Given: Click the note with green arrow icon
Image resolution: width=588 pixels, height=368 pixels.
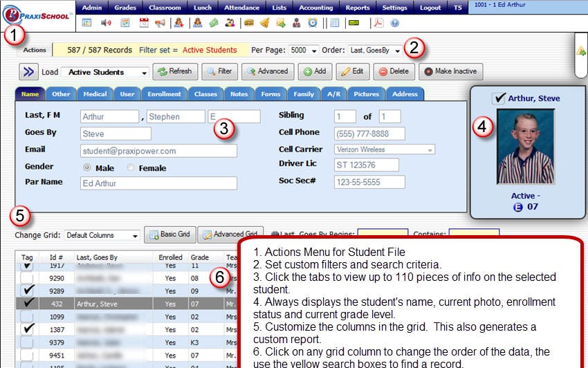Looking at the screenshot, I should pos(281,23).
